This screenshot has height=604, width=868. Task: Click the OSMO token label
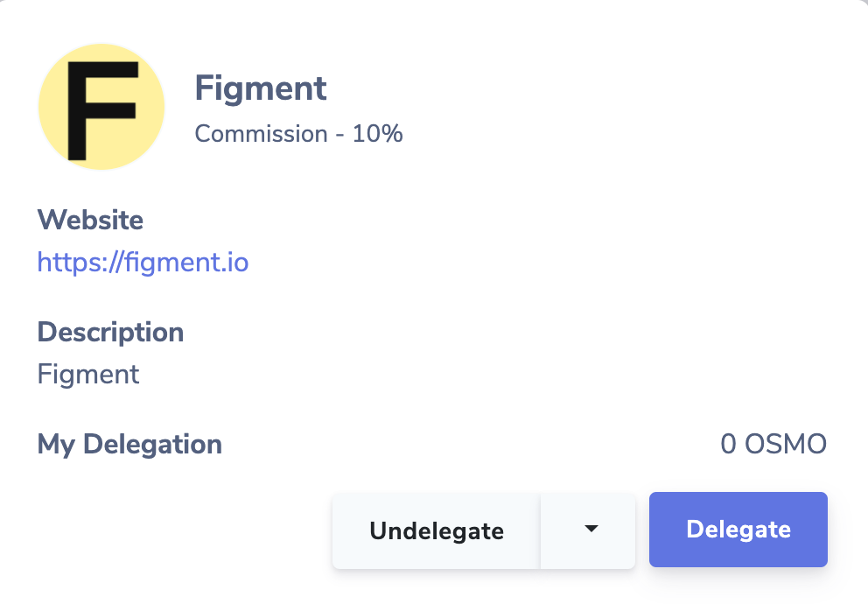(x=786, y=444)
